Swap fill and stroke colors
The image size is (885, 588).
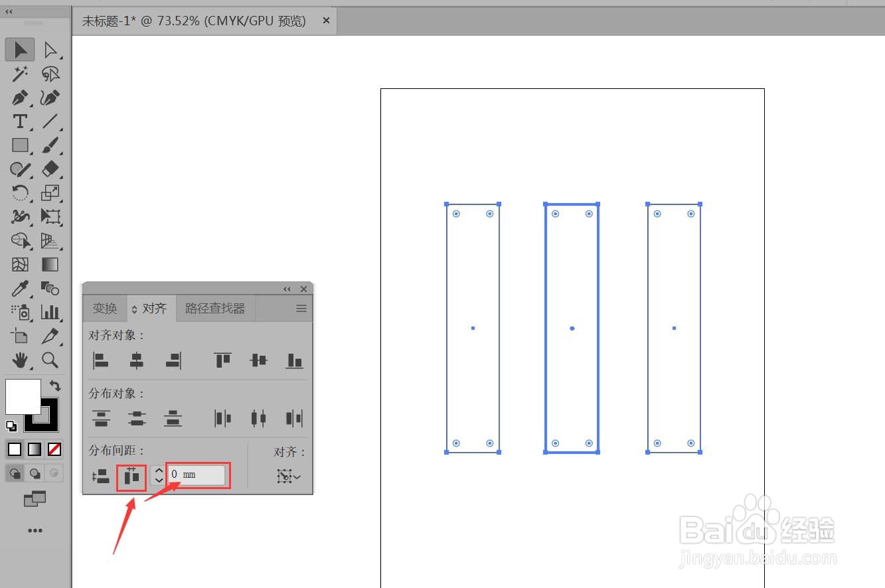(x=54, y=386)
